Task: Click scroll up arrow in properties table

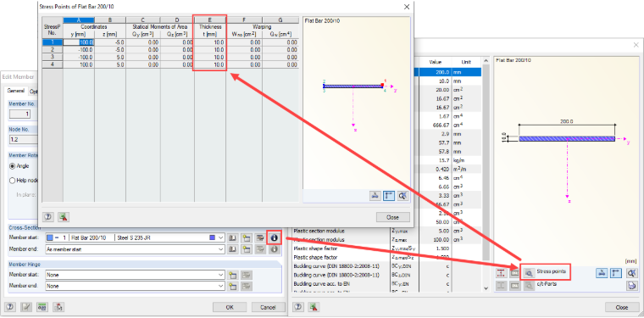Action: coord(486,61)
